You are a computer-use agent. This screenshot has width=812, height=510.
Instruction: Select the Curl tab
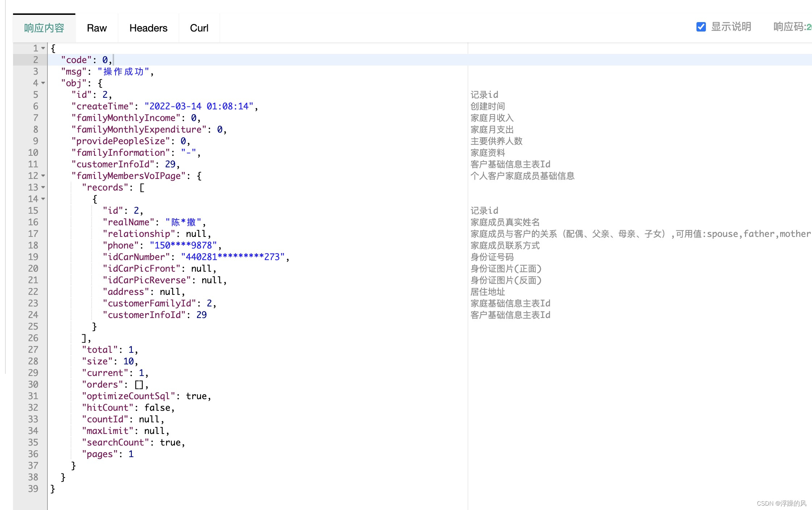coord(199,28)
